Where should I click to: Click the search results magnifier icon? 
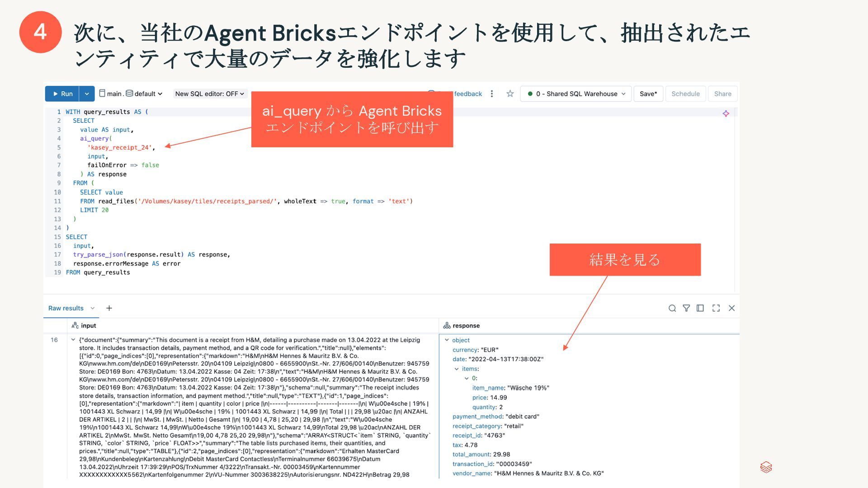(672, 308)
